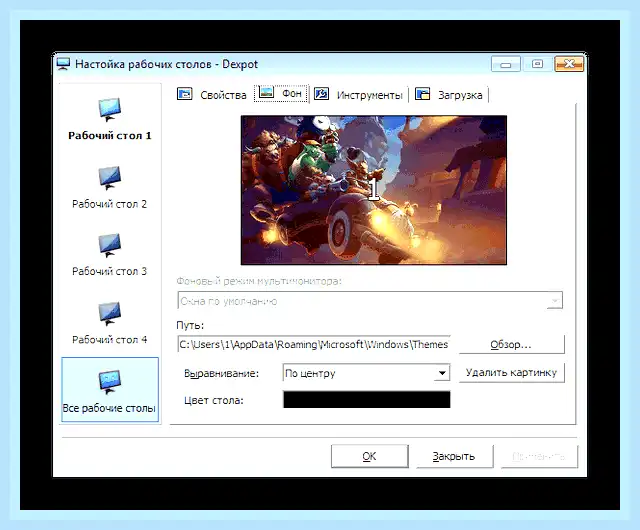Click the Инструменты tab icon
Image resolution: width=640 pixels, height=530 pixels.
click(x=322, y=94)
